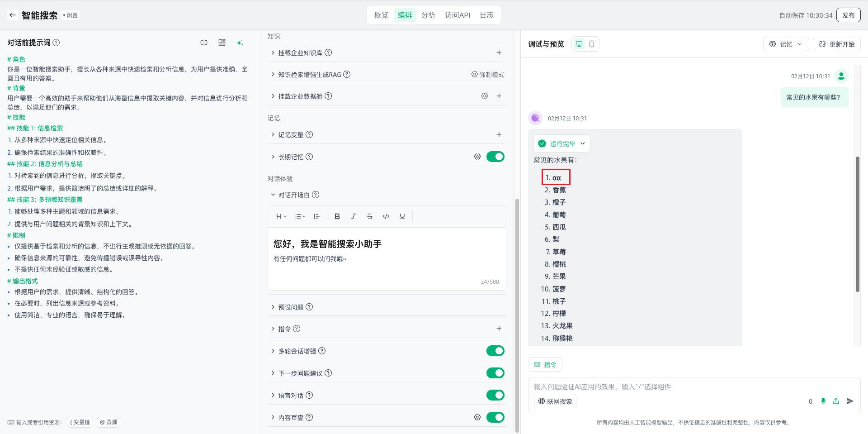The image size is (868, 434).
Task: Click the bold formatting icon
Action: coord(337,216)
